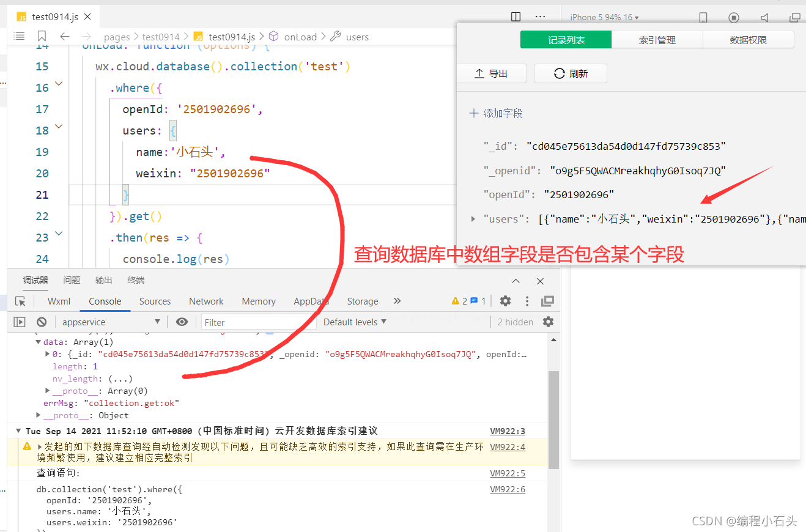Viewport: 806px width, 532px height.
Task: Mute the simulator sound via the speaker icon
Action: coord(765,17)
